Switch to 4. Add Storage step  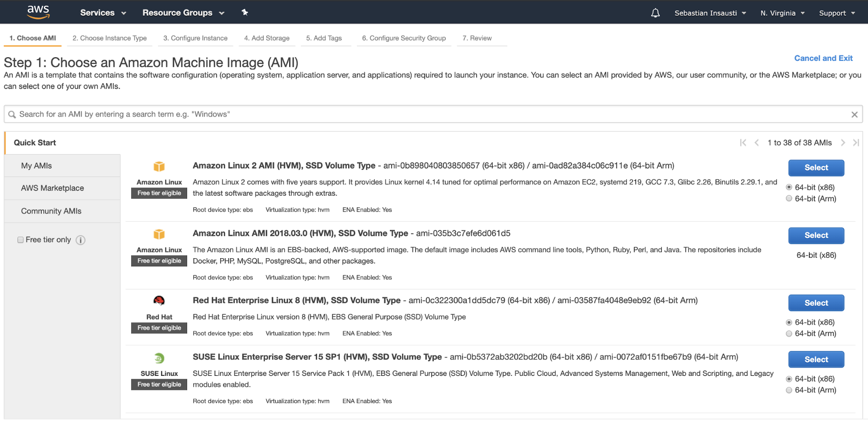click(267, 38)
